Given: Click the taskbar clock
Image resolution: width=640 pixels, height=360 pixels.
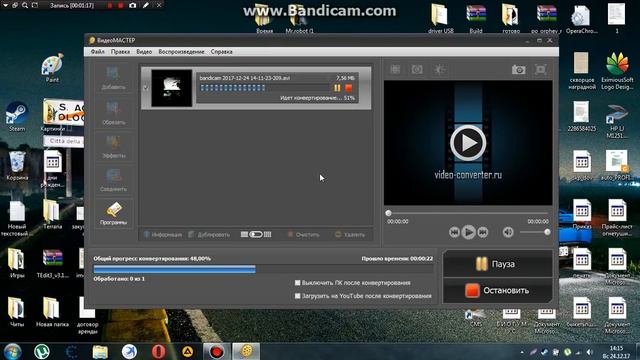Looking at the screenshot, I should pyautogui.click(x=616, y=351).
